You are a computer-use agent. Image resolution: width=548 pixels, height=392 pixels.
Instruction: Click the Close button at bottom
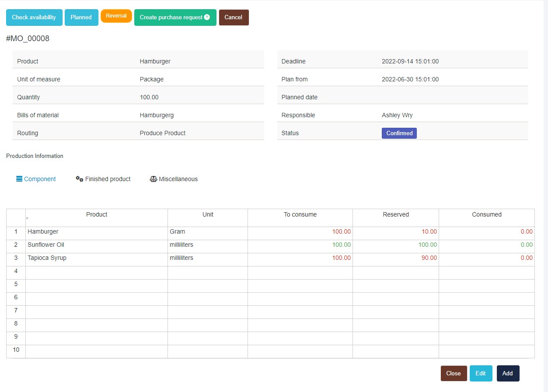[454, 373]
